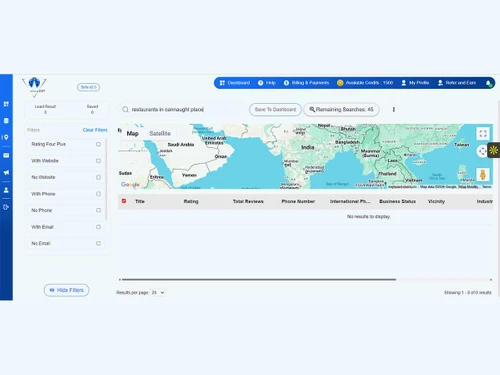Click the Saudi Arabia label on the map
The image size is (500, 375).
181,145
